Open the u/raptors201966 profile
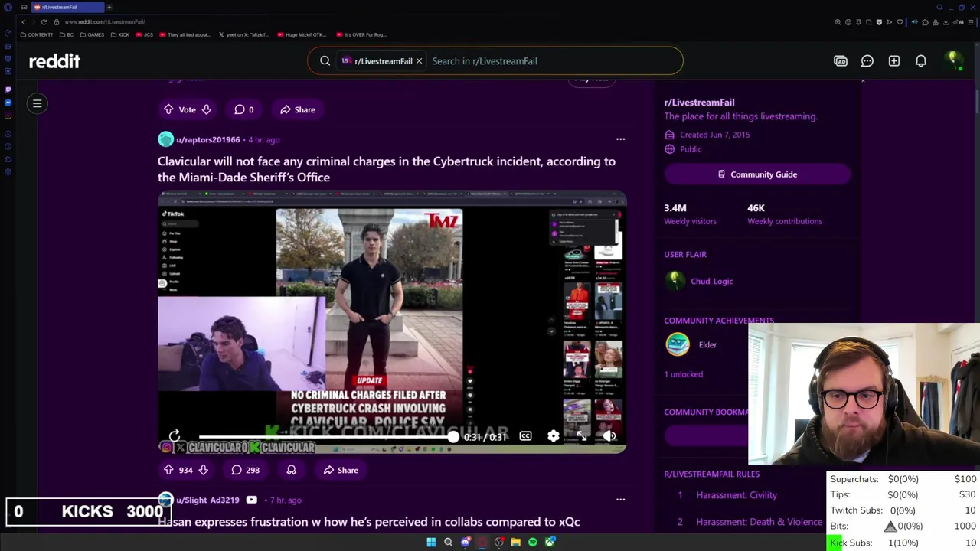Image resolution: width=980 pixels, height=551 pixels. tap(207, 139)
